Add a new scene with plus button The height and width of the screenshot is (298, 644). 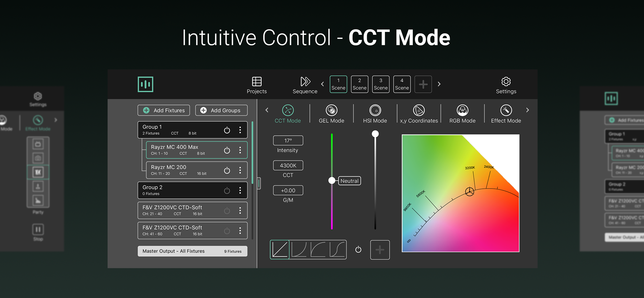tap(423, 84)
